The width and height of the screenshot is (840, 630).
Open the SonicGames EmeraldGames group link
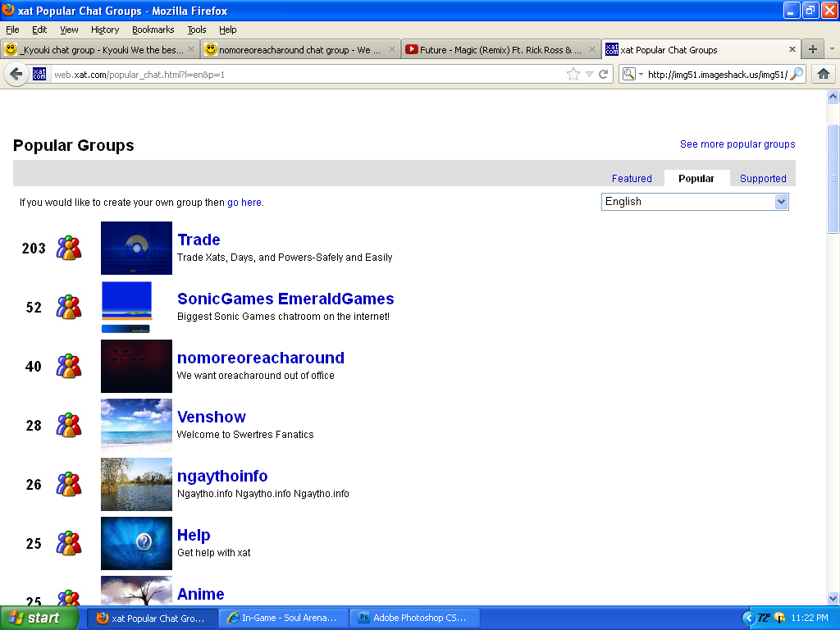[x=285, y=299]
